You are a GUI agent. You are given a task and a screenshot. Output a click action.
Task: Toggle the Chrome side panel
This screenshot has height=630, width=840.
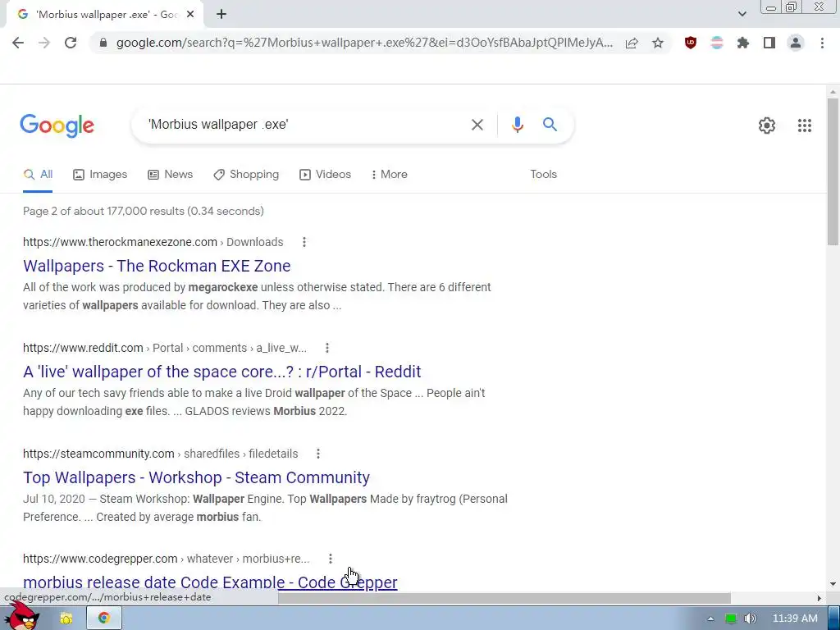coord(769,43)
